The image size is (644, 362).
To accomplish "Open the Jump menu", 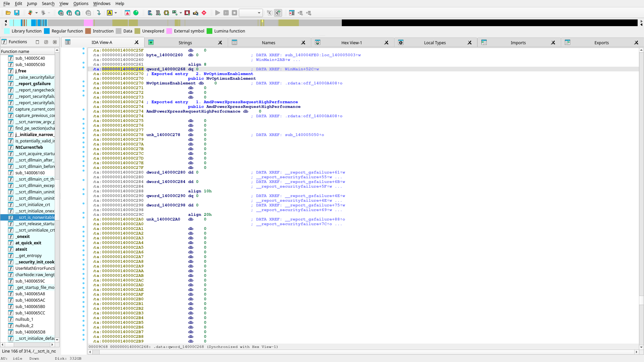I will (32, 3).
